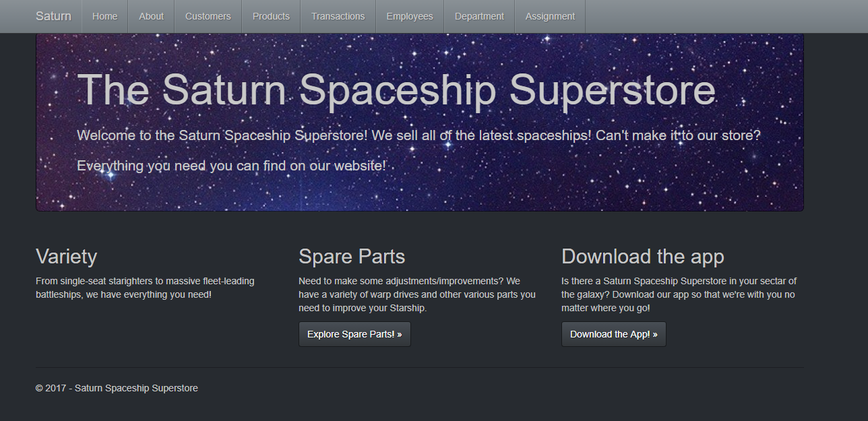Click the starfighters and battleships description text
Image resolution: width=868 pixels, height=421 pixels.
click(145, 288)
